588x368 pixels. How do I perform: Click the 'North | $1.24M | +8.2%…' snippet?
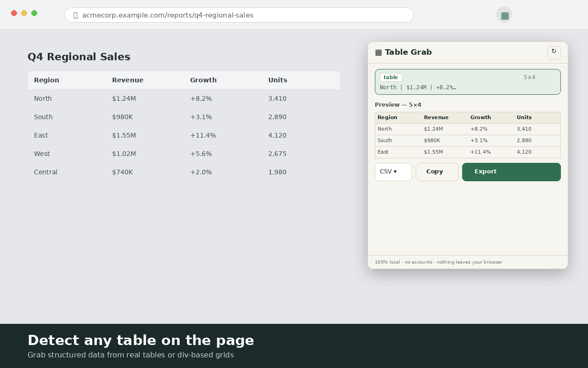418,87
